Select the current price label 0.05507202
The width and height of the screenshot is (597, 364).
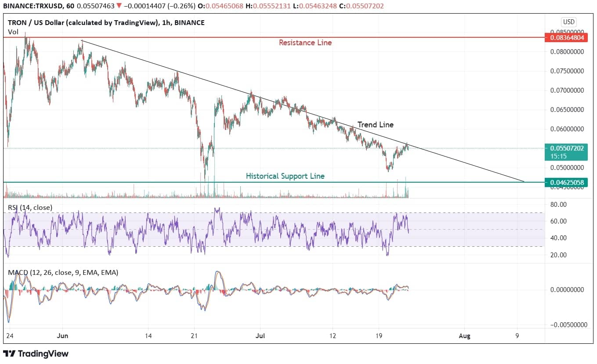pos(566,148)
